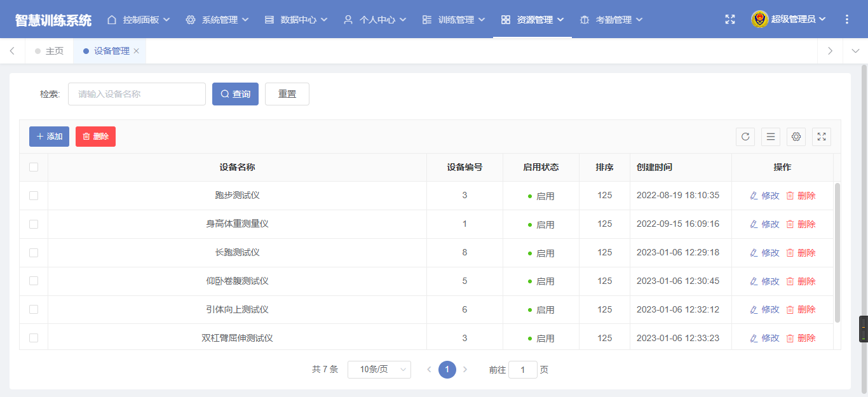868x397 pixels.
Task: Click the table's vertical scrollbar
Action: coord(837,253)
